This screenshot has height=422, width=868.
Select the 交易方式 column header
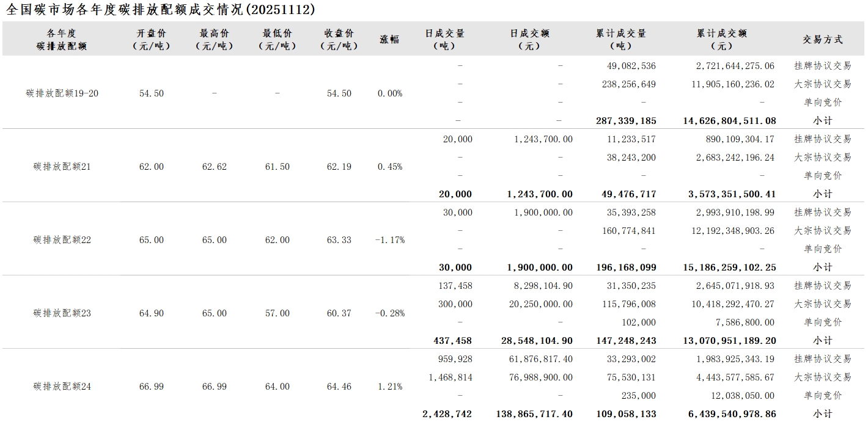pyautogui.click(x=822, y=39)
